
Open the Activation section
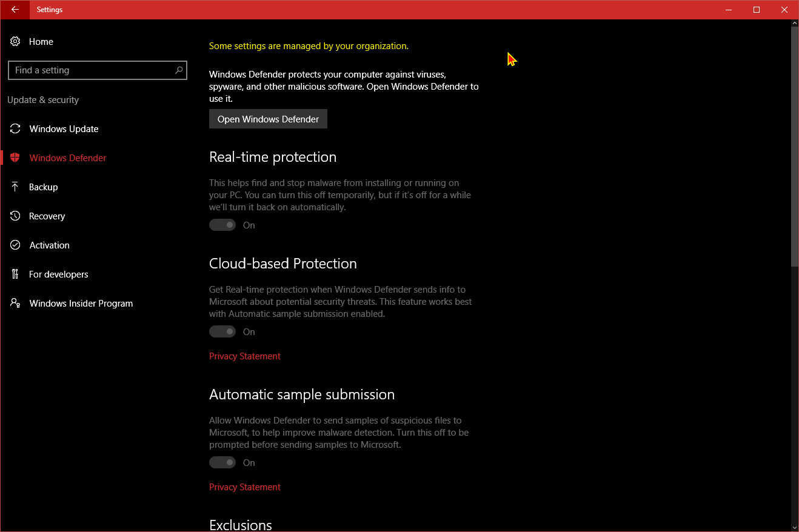[49, 245]
